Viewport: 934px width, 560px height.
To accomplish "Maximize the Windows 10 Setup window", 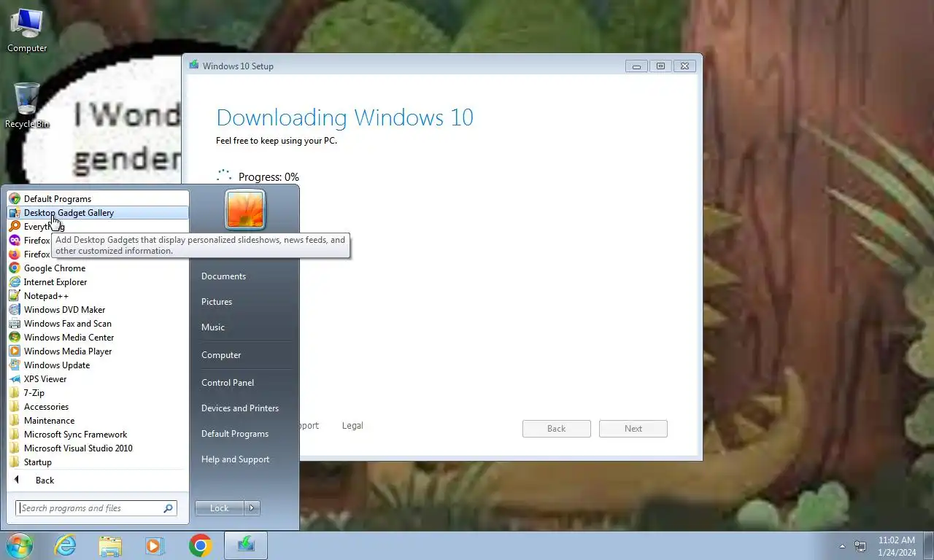I will pos(660,66).
